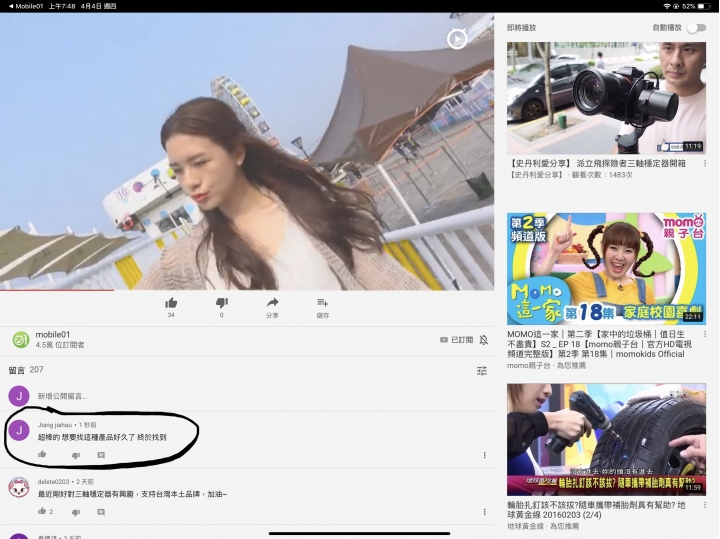This screenshot has height=539, width=720.
Task: Tap the channel watermark icon on video
Action: click(457, 39)
